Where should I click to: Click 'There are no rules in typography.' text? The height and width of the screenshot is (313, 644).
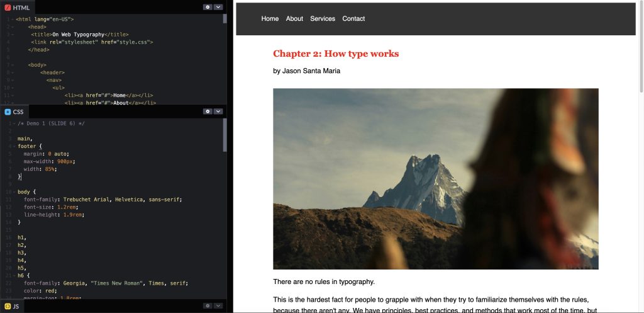click(324, 282)
